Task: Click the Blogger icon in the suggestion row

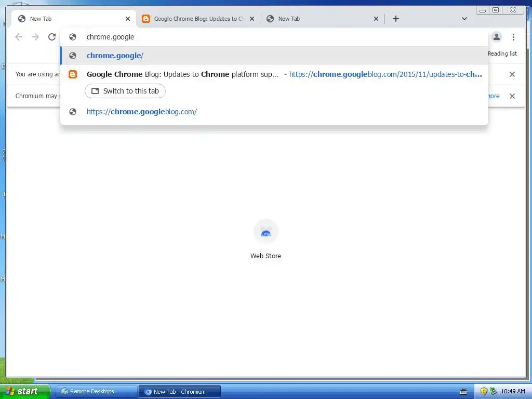Action: tap(73, 74)
